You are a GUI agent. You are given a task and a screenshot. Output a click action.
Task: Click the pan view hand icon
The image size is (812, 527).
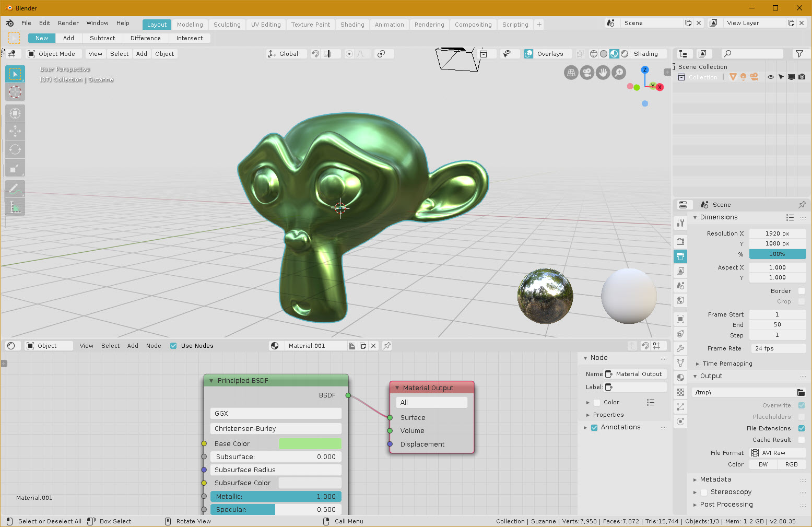tap(603, 73)
